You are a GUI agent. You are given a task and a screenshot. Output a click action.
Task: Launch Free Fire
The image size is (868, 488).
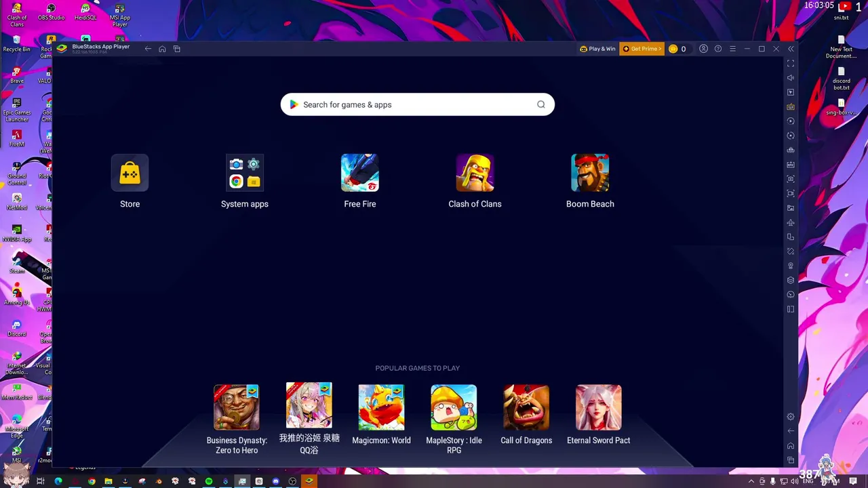360,174
